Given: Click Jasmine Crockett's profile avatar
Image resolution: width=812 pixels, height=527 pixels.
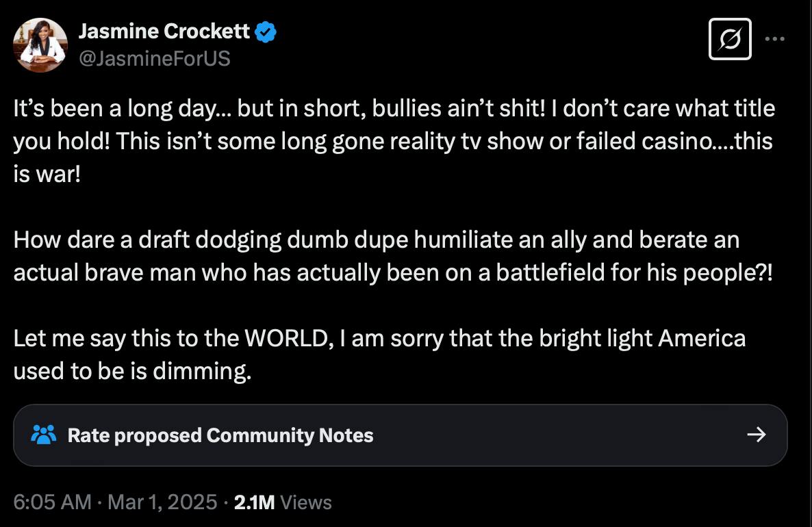Looking at the screenshot, I should [40, 45].
